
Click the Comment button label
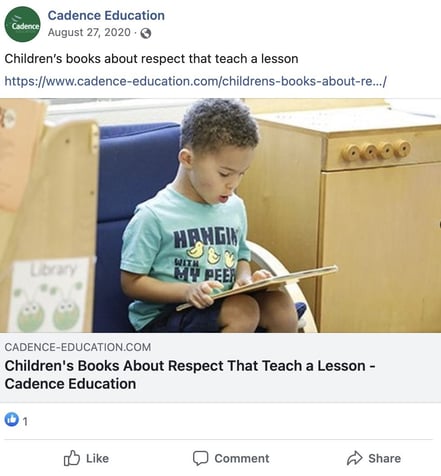click(x=242, y=458)
